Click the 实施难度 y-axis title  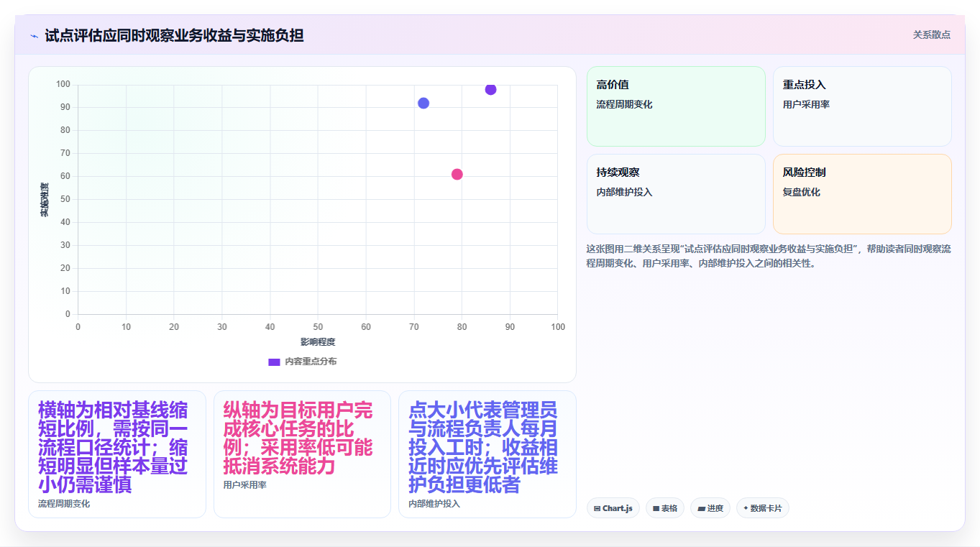pos(45,200)
